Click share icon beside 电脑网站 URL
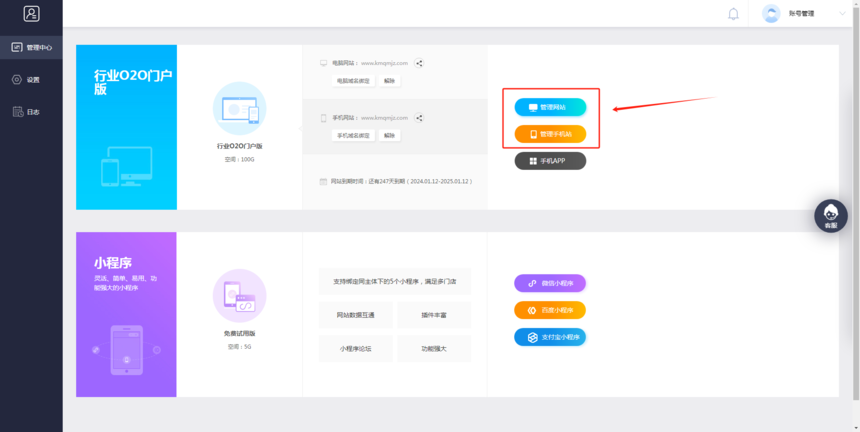Screen dimensions: 860x432 click(x=419, y=63)
